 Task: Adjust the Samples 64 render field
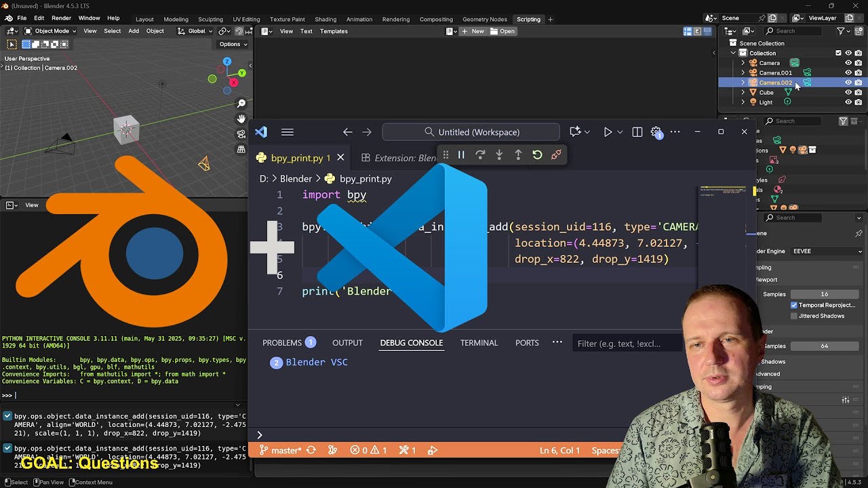[x=825, y=346]
